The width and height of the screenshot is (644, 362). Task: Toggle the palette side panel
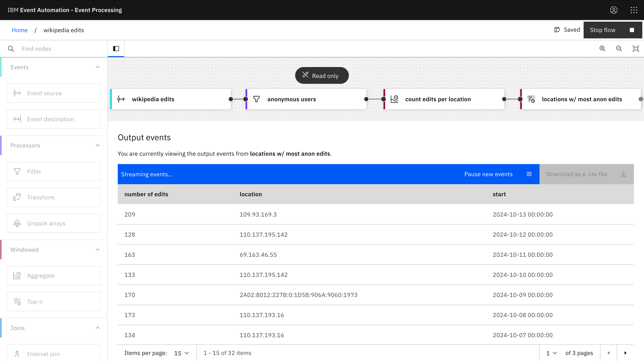116,48
